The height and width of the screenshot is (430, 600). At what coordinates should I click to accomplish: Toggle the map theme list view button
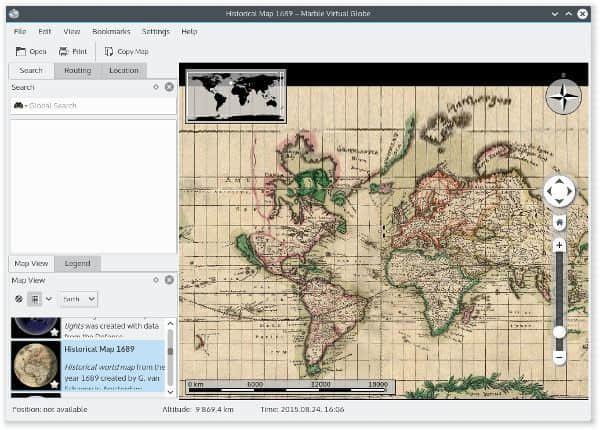[x=34, y=299]
